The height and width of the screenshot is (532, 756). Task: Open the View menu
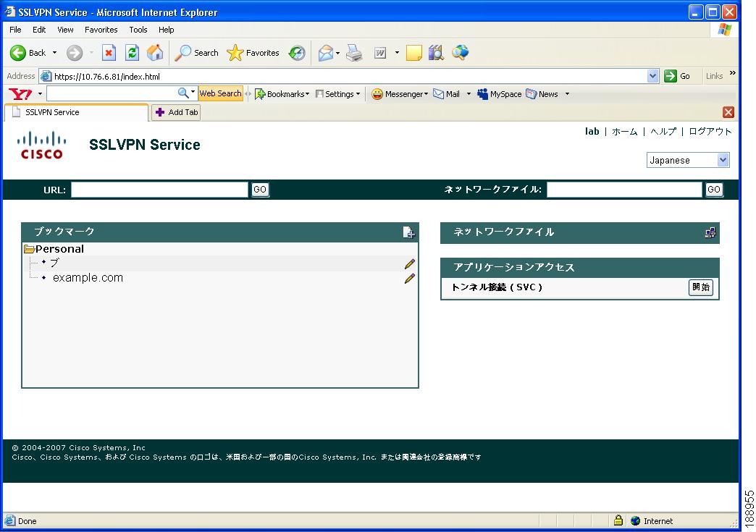[x=65, y=30]
